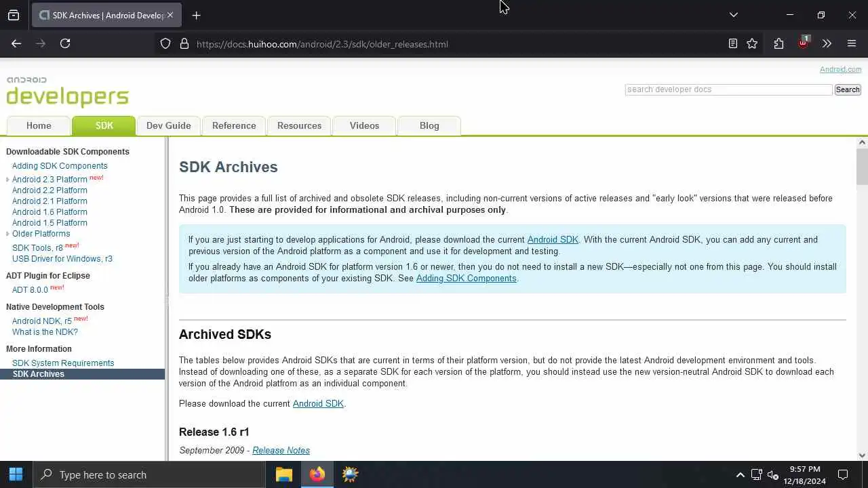Open uBlock Origin extension icon

tap(804, 42)
